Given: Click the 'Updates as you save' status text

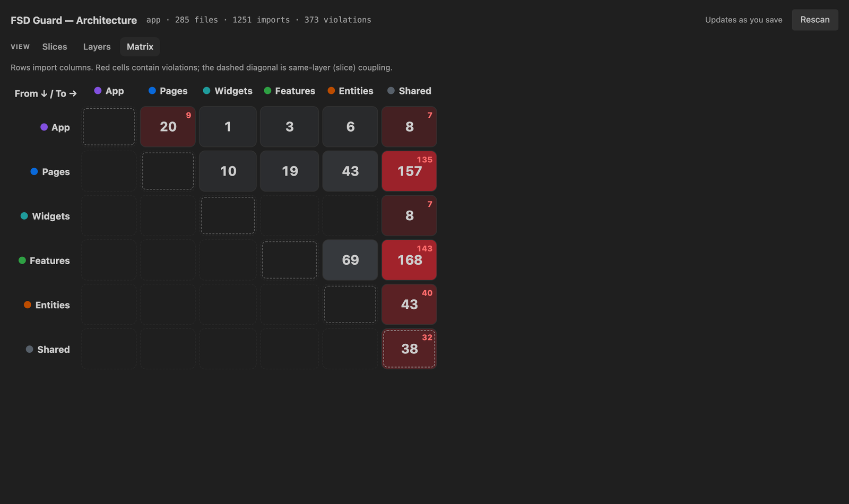Looking at the screenshot, I should click(x=743, y=20).
